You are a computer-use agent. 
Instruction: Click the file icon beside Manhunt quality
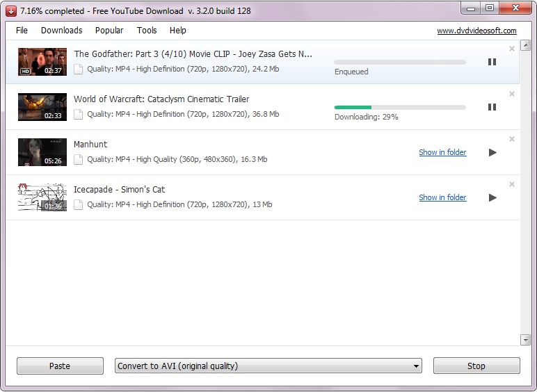tap(79, 159)
